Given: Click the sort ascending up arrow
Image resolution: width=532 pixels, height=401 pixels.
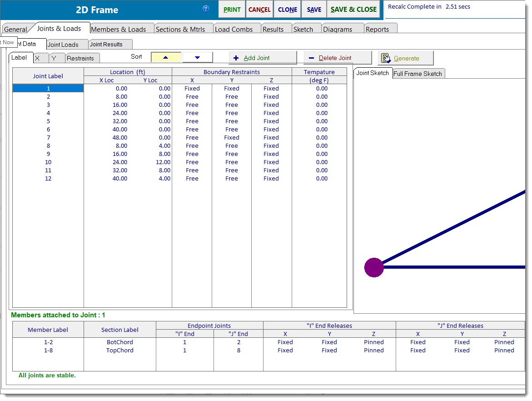Looking at the screenshot, I should click(165, 57).
